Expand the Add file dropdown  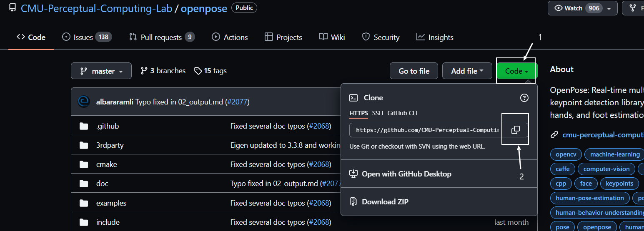pos(467,71)
